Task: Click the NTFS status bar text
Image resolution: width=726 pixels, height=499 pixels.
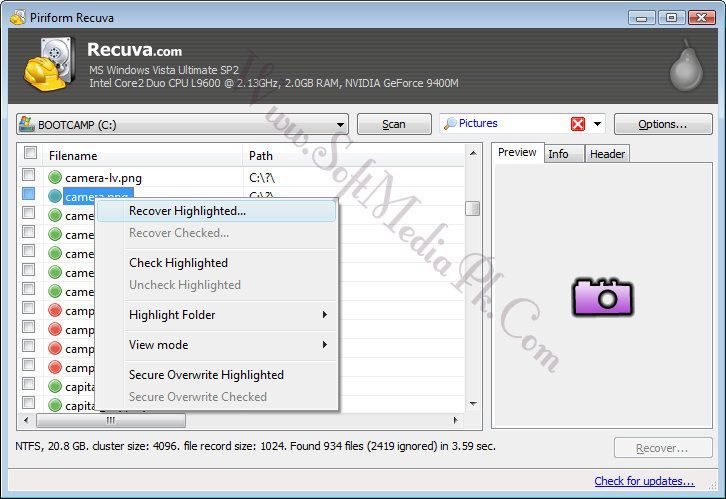Action: 256,446
